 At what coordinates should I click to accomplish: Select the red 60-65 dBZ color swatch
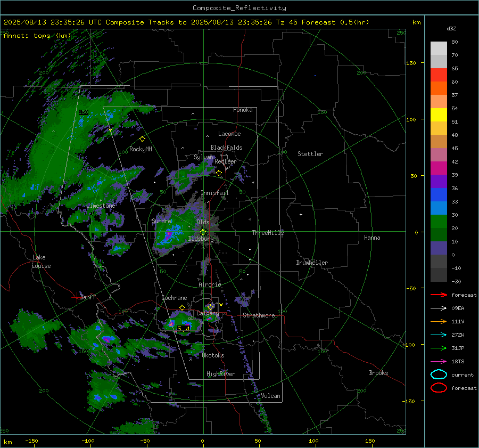[439, 75]
